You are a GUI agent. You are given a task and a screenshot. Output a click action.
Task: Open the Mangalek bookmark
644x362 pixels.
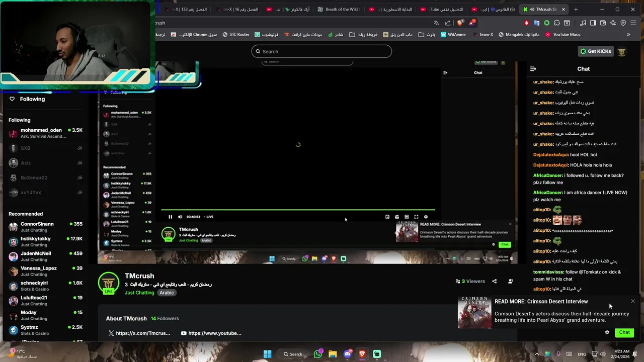tap(519, 35)
